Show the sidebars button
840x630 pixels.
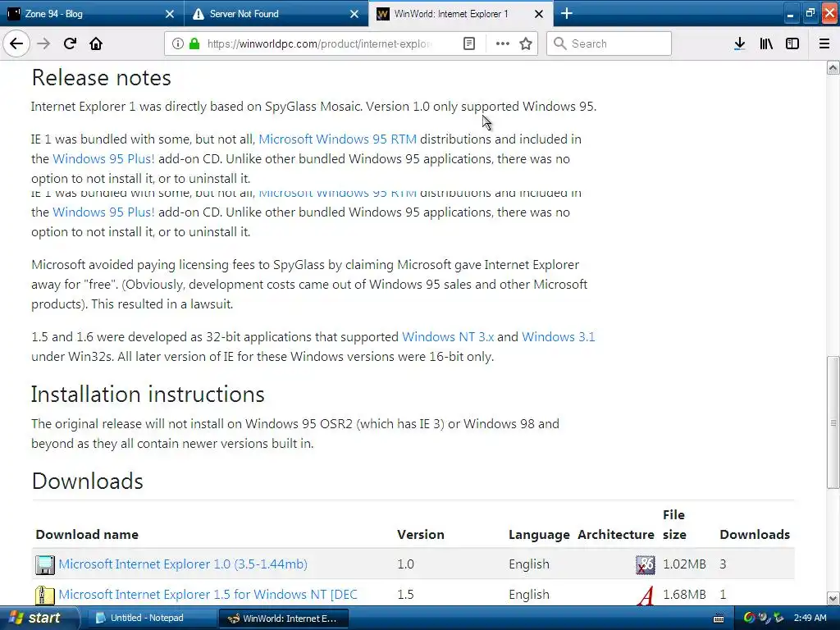792,43
